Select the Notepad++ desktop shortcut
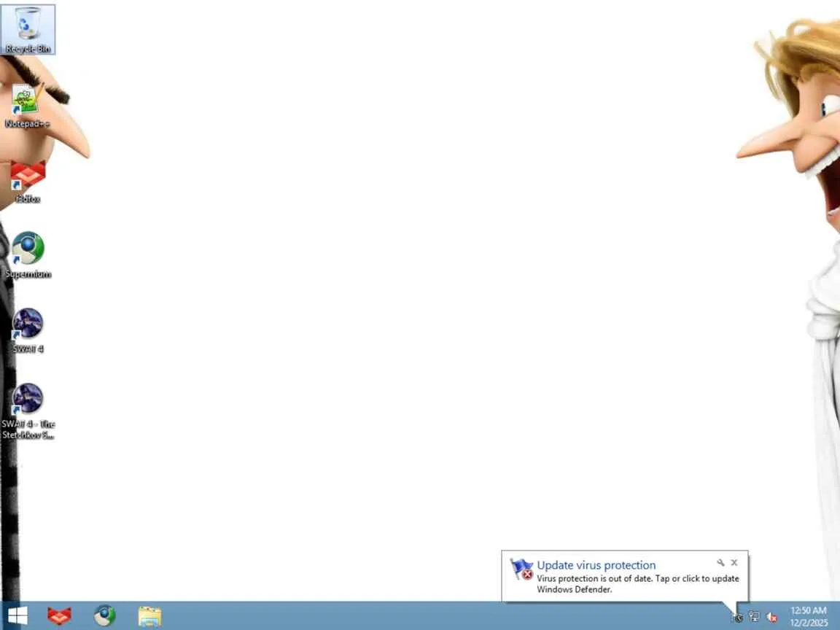The image size is (840, 630). click(x=27, y=106)
